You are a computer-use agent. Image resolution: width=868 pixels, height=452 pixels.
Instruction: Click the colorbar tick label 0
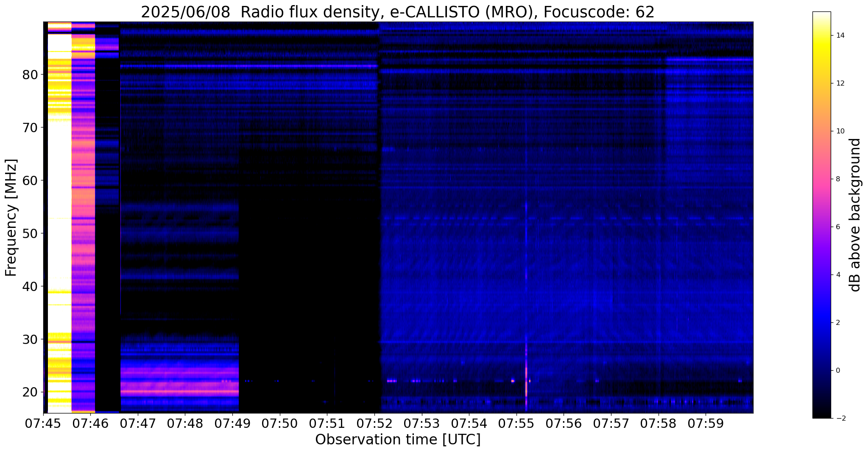(x=837, y=371)
